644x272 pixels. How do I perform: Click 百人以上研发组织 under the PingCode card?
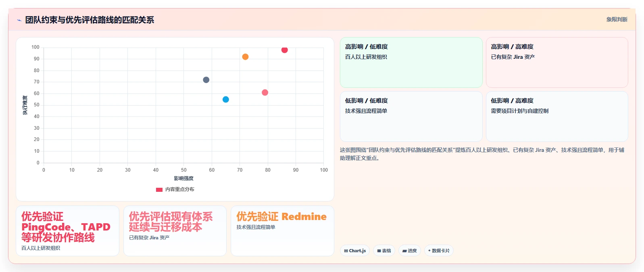coord(41,248)
